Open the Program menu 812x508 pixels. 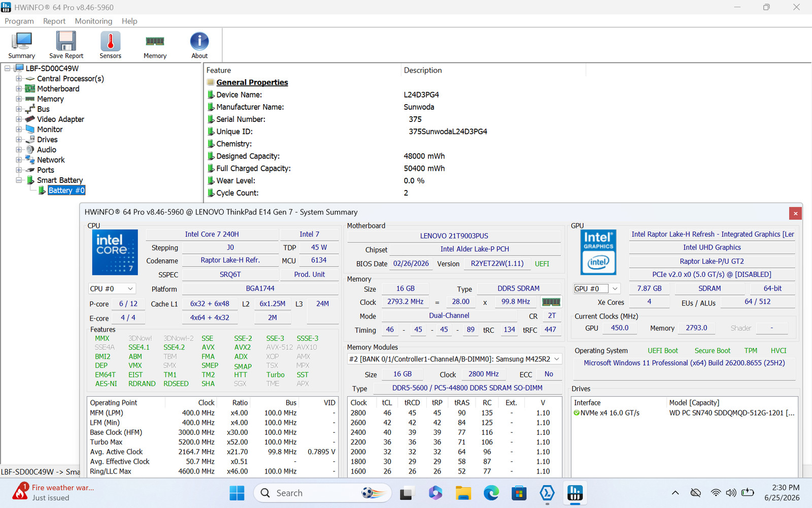tap(19, 21)
